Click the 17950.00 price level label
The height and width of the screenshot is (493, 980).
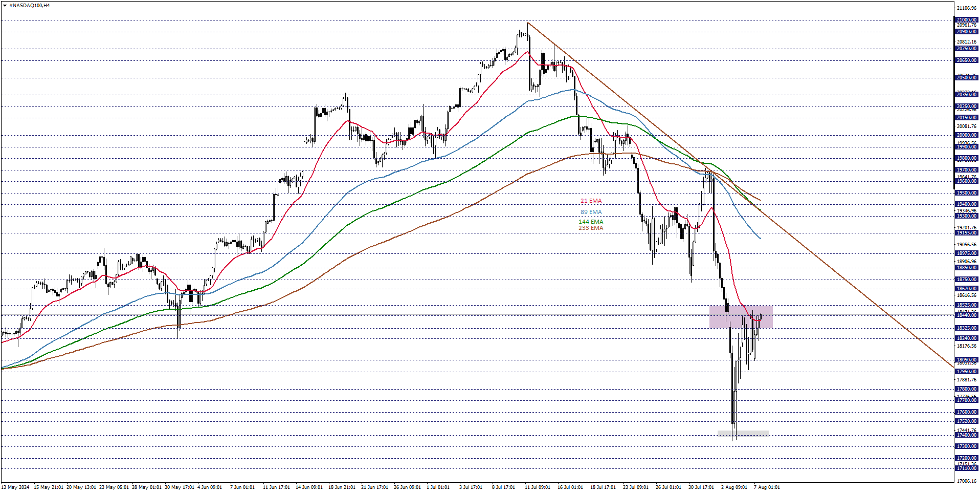tap(967, 372)
